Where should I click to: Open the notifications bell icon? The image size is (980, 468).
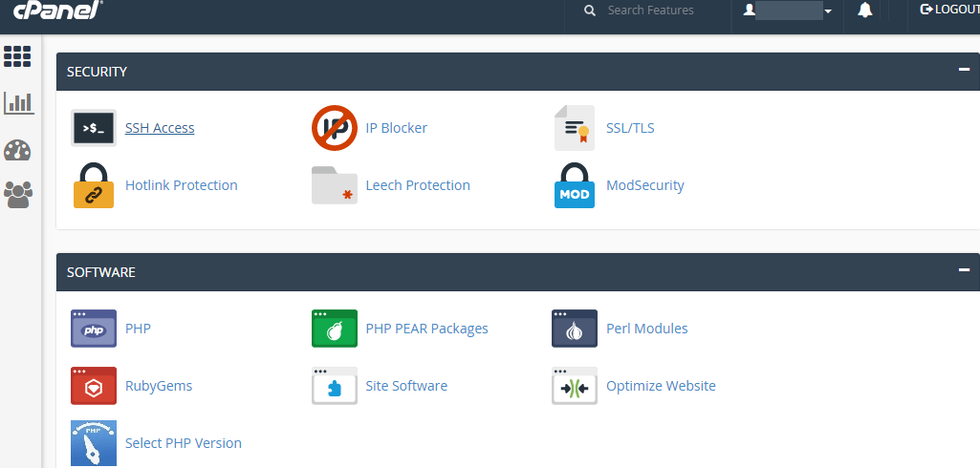coord(864,11)
